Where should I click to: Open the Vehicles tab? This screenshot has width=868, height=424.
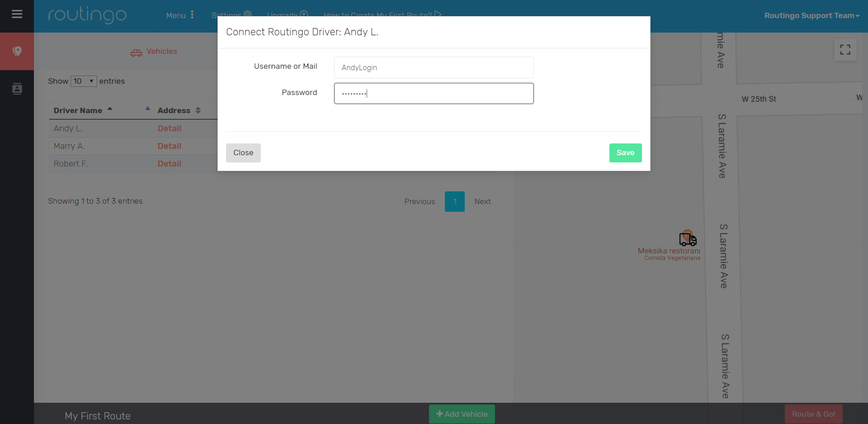154,52
